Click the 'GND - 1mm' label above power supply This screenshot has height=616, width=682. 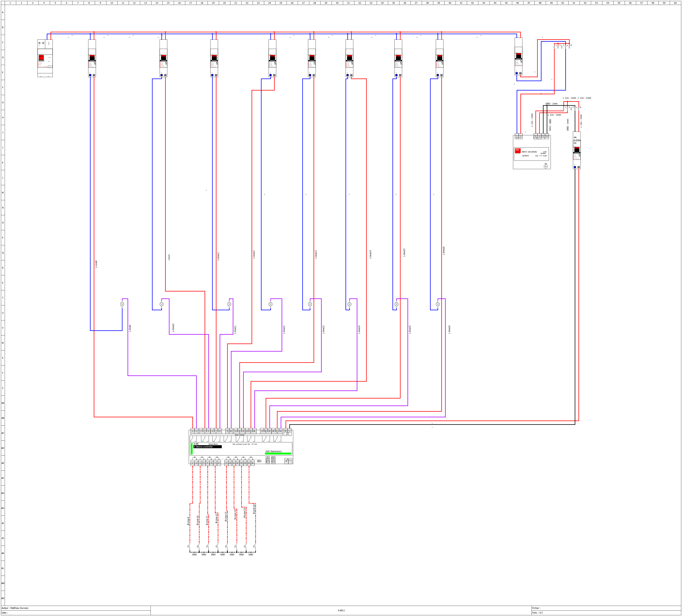(551, 104)
